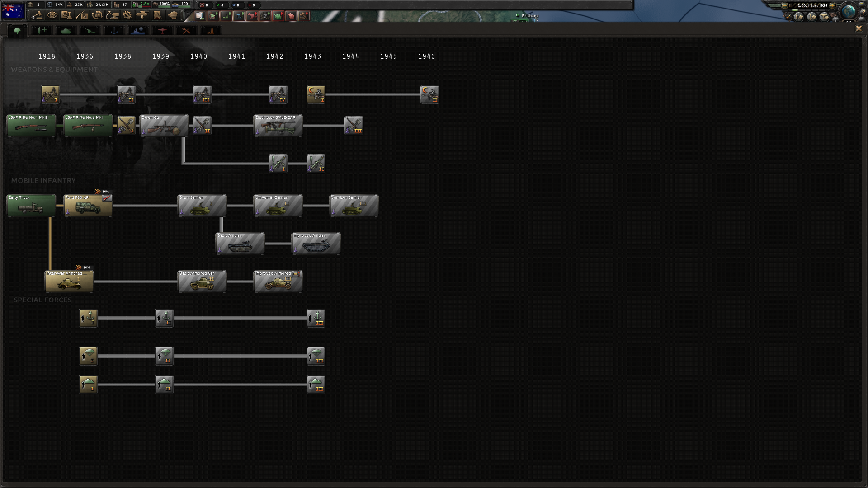Open the Air research tab with red plane icon
868x488 pixels.
coord(162,30)
